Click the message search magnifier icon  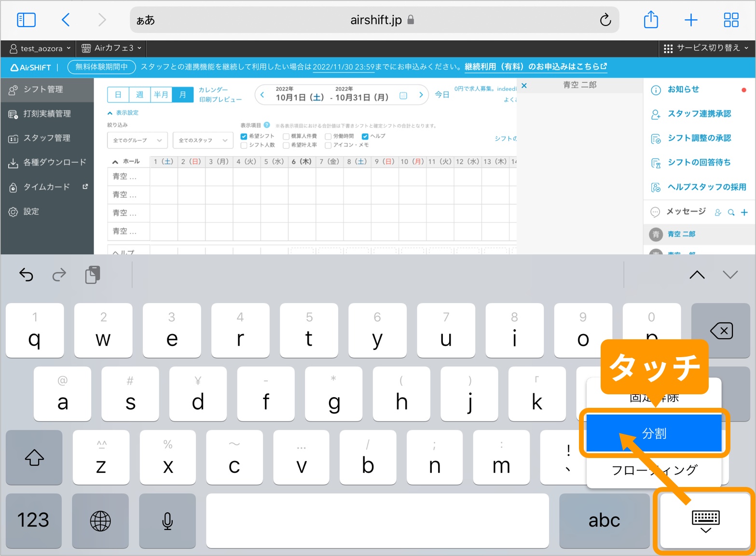731,212
